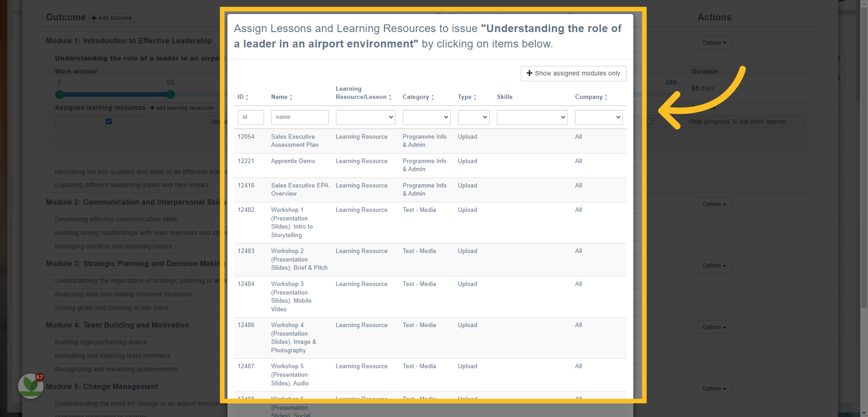Click work window slider handle at 0
This screenshot has width=868, height=417.
59,94
